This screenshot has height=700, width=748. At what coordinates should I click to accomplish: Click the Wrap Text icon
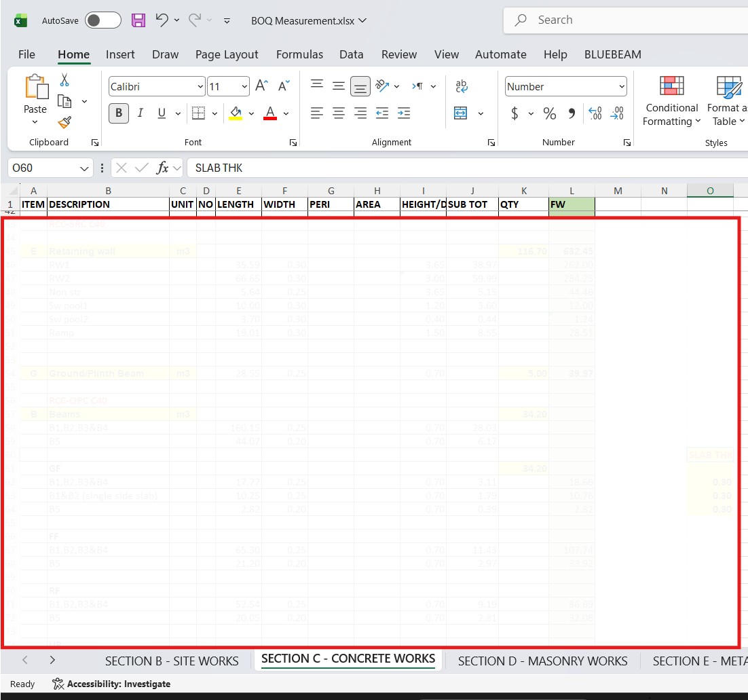click(462, 86)
